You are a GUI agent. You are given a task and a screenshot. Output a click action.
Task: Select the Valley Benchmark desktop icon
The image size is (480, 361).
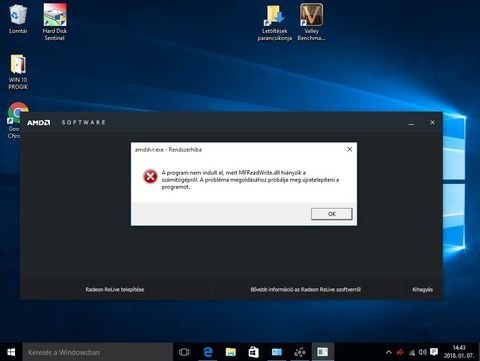tap(311, 22)
